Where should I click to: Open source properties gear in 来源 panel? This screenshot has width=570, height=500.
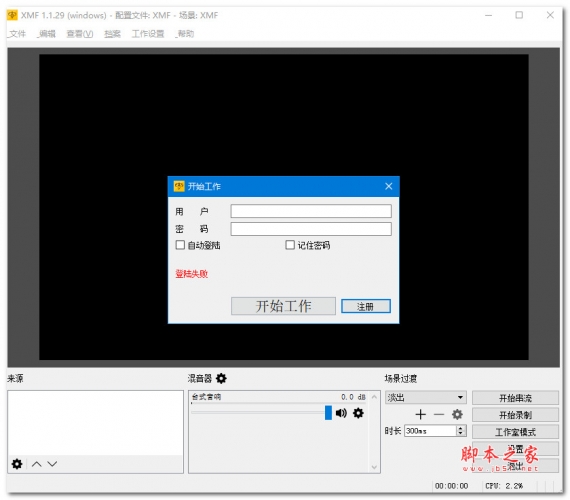point(17,464)
